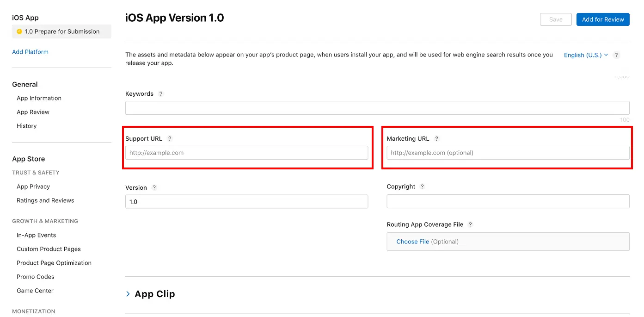Click the Version help question mark icon
The height and width of the screenshot is (317, 644).
154,187
